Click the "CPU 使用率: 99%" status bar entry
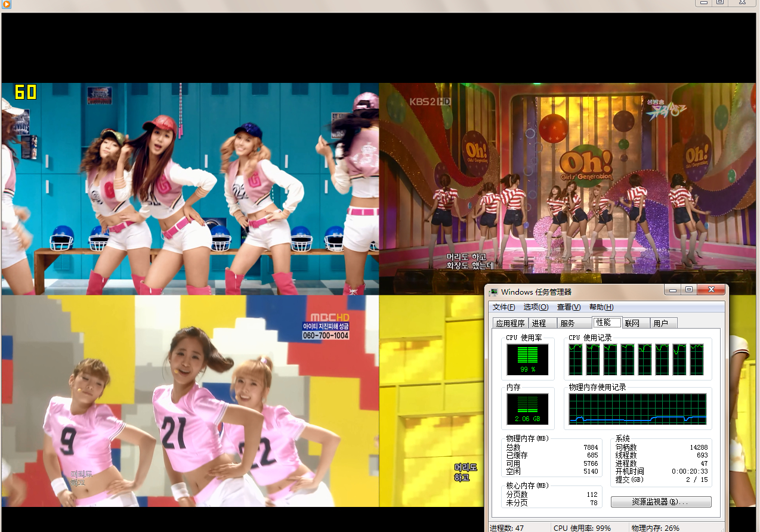The width and height of the screenshot is (760, 532). point(582,528)
